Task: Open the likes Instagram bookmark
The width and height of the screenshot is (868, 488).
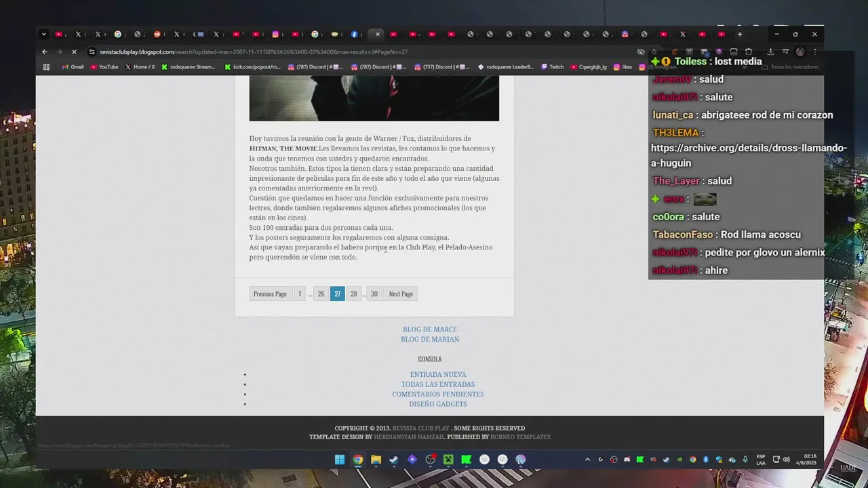Action: (x=623, y=67)
